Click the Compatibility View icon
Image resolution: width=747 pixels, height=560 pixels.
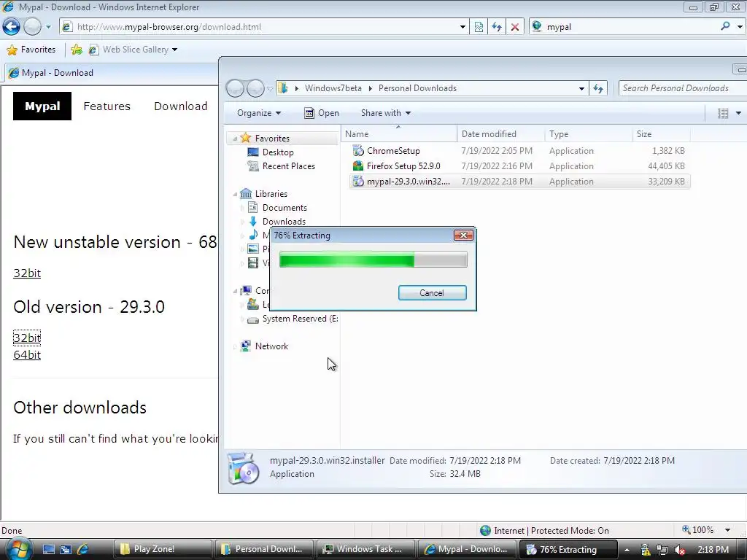(479, 27)
